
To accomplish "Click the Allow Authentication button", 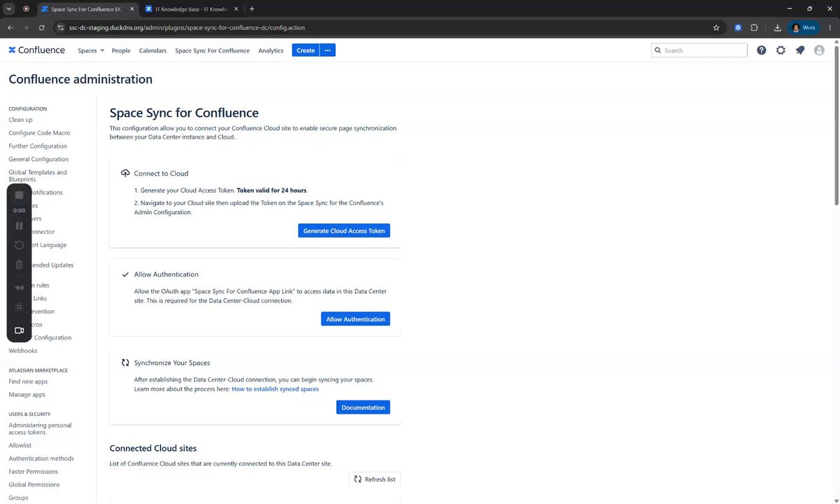I will (x=356, y=319).
